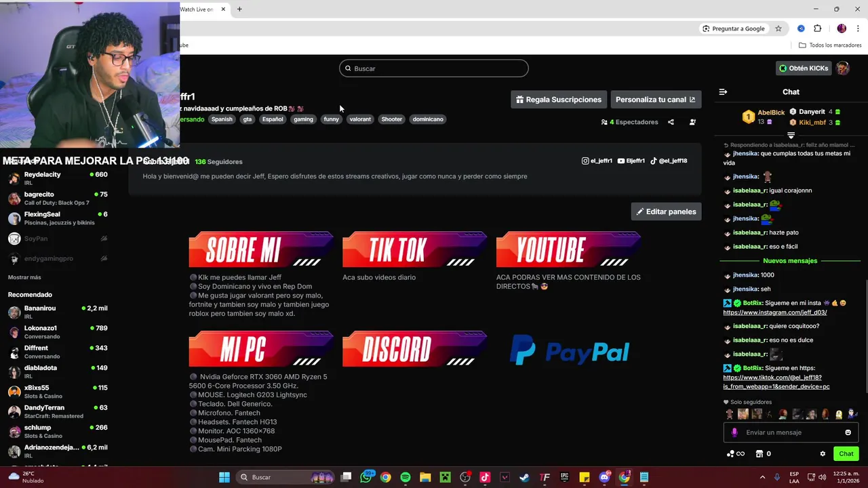Click Editar paneles button
This screenshot has height=488, width=868.
point(666,211)
